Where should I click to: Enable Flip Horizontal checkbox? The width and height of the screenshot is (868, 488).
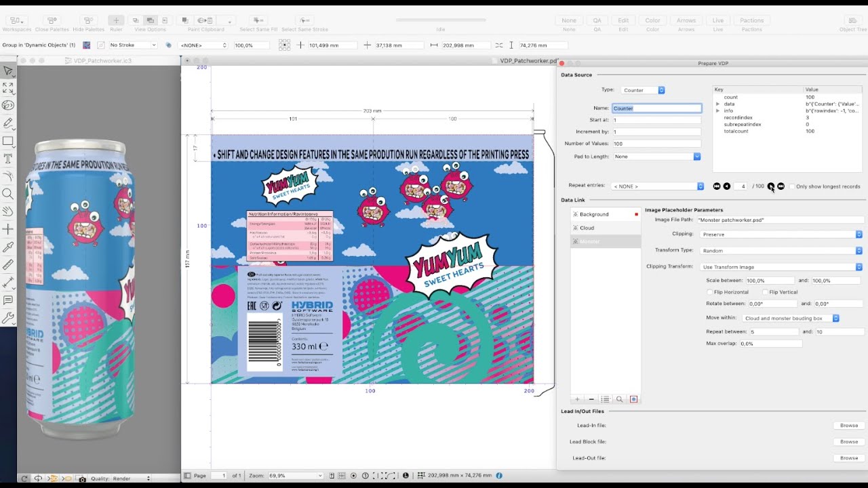pos(710,292)
